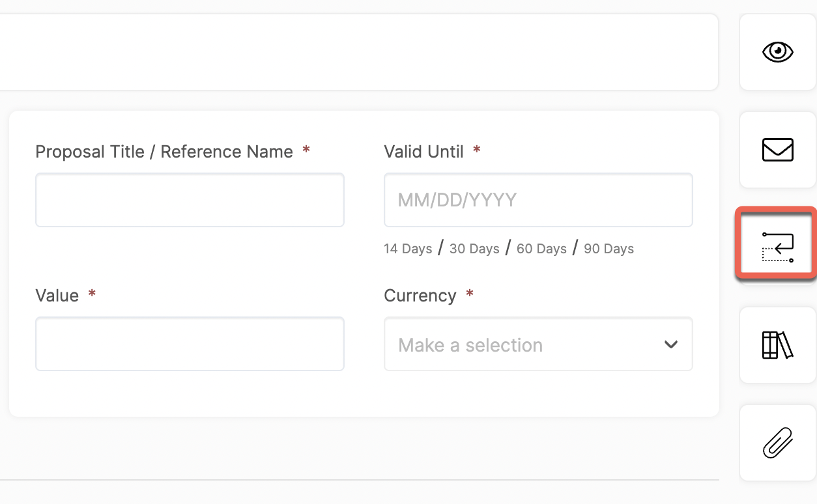Click into the Valid Until date field

tap(538, 200)
